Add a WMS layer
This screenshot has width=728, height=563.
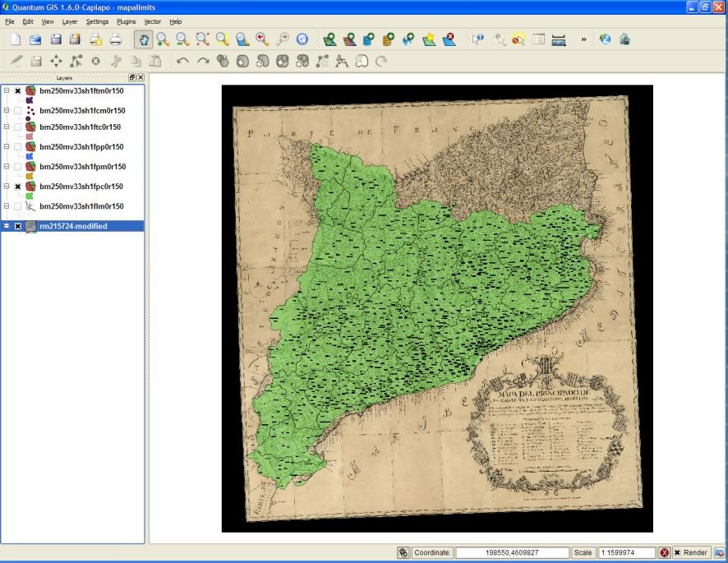[409, 39]
